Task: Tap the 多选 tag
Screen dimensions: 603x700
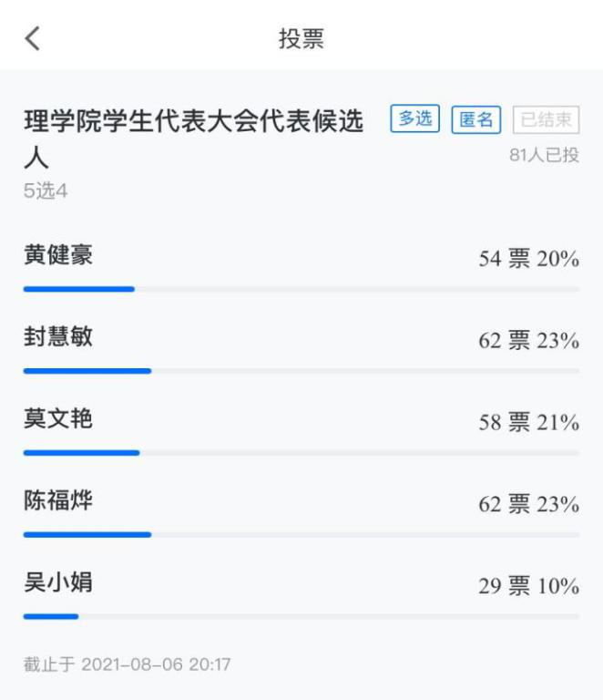Action: (x=415, y=118)
